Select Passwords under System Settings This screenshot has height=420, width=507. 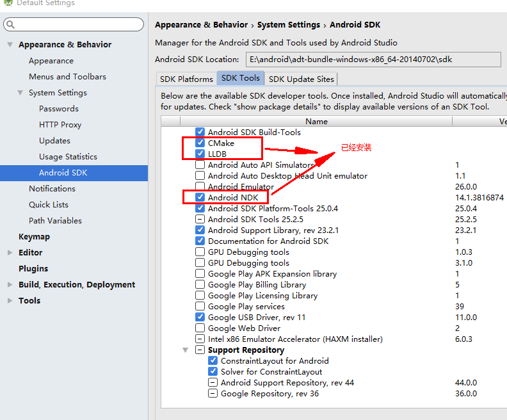(59, 109)
